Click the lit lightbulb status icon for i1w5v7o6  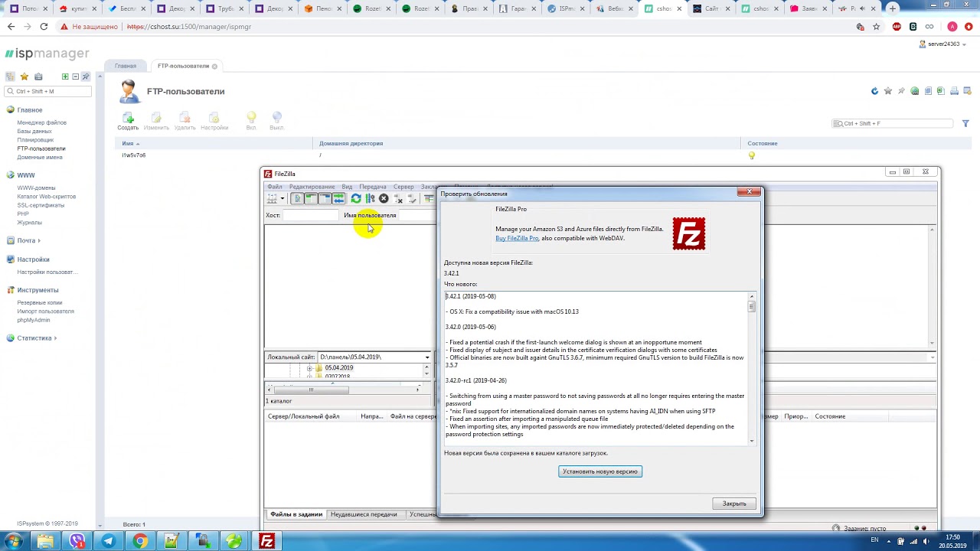tap(752, 155)
